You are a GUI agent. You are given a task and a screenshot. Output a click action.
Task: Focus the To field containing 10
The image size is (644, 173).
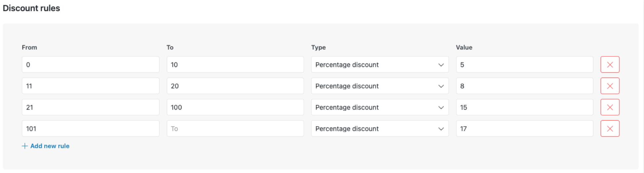pyautogui.click(x=235, y=65)
